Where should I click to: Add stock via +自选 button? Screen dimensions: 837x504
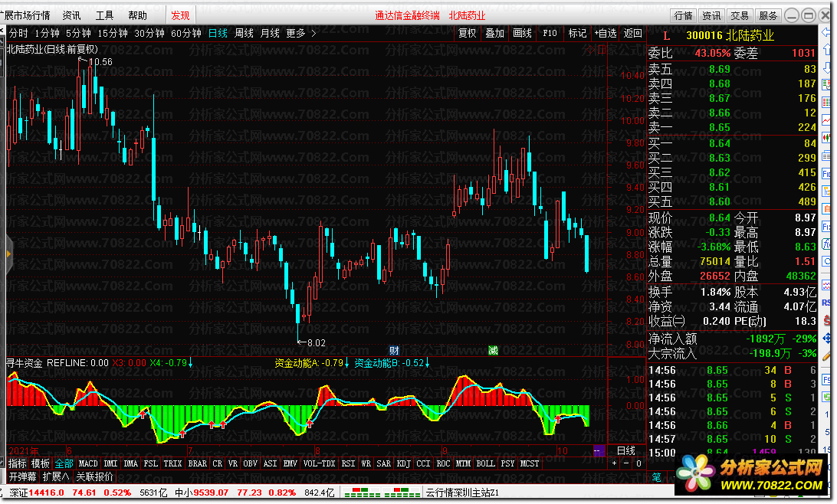(x=606, y=33)
